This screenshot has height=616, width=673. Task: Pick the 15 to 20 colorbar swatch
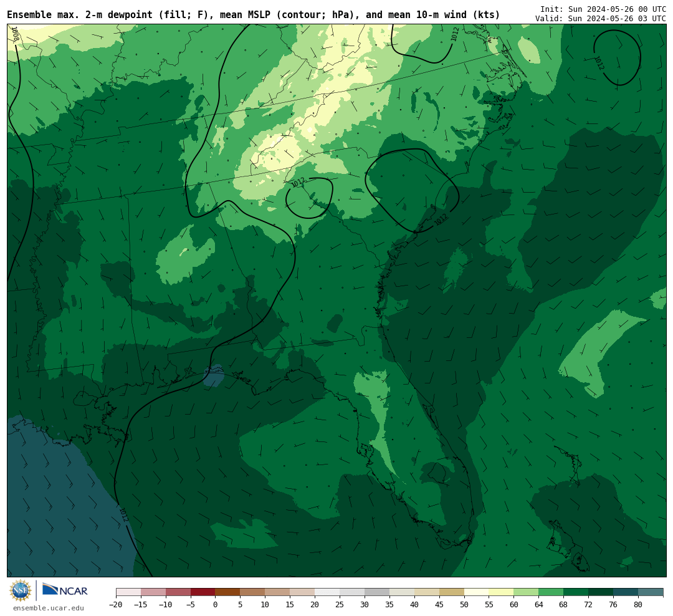pyautogui.click(x=303, y=592)
